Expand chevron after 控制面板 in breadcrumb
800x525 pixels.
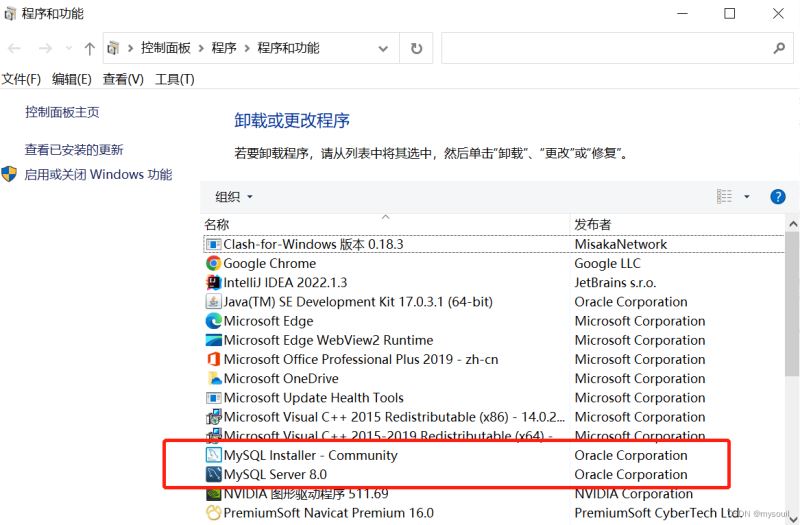coord(201,48)
